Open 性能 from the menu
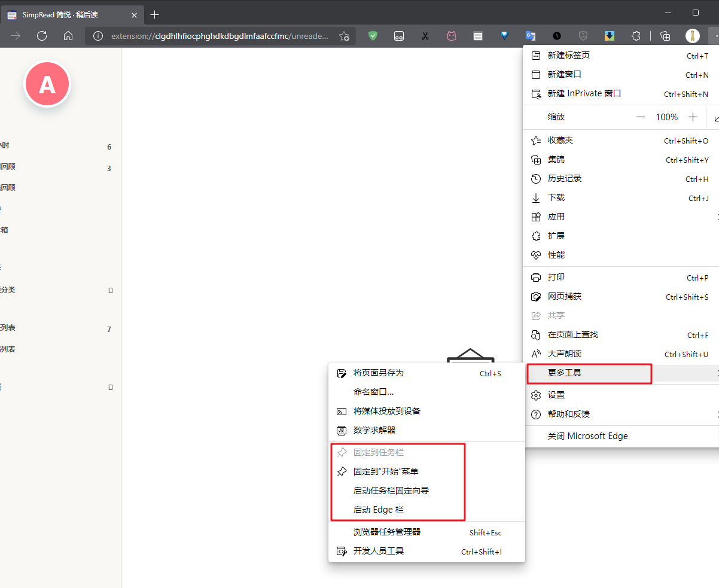 tap(621, 255)
